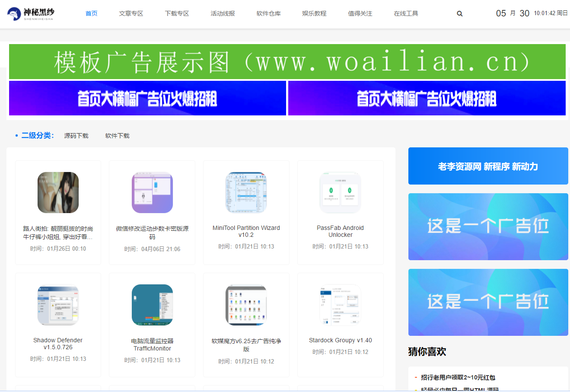Go to 首页 in the navigation bar
This screenshot has height=392, width=570.
point(92,14)
